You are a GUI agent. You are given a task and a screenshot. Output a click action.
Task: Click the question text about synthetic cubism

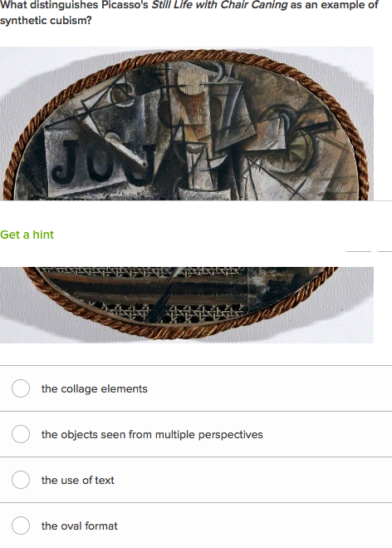point(189,13)
